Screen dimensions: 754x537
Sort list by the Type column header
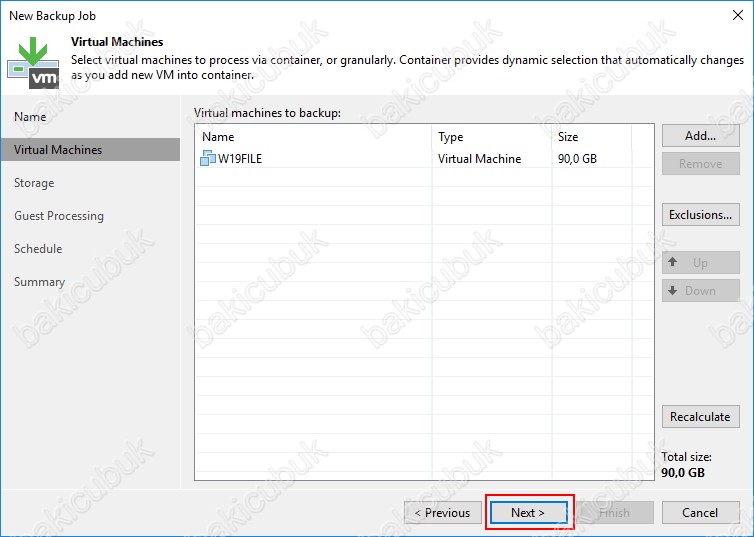(491, 137)
